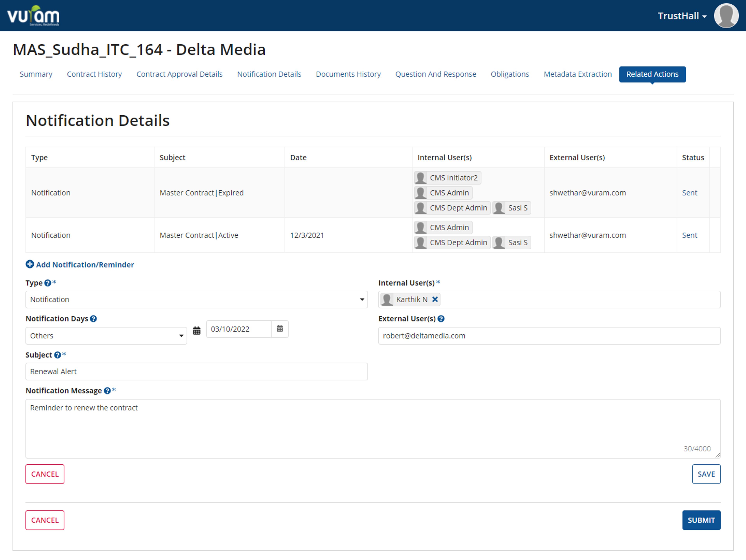The width and height of the screenshot is (746, 560).
Task: Click the 30/4000 character counter
Action: pyautogui.click(x=697, y=448)
